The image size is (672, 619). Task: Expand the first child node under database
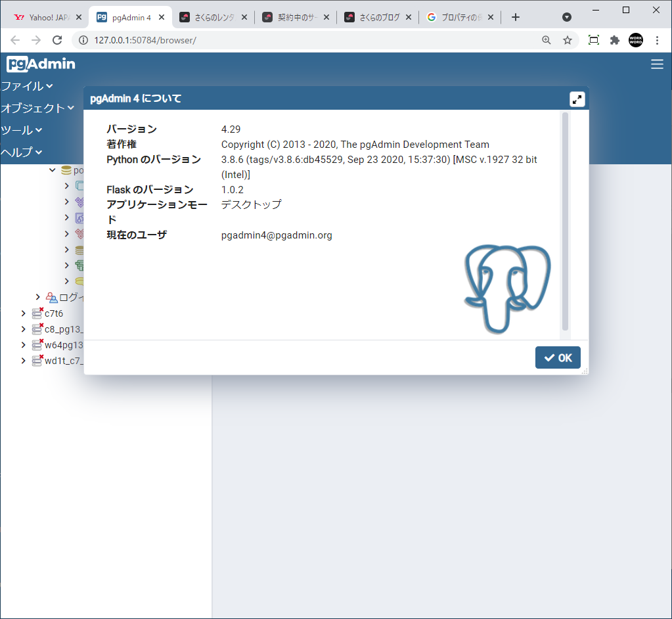pos(66,185)
